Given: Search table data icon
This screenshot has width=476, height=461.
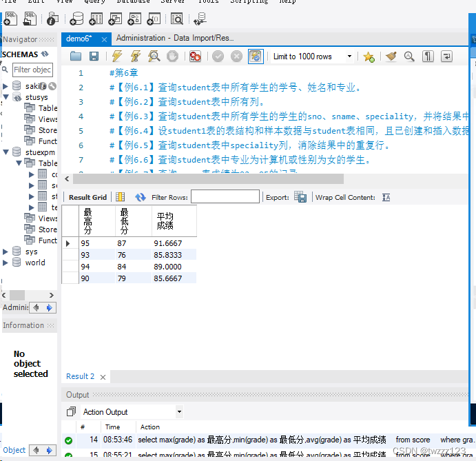Looking at the screenshot, I should [177, 19].
